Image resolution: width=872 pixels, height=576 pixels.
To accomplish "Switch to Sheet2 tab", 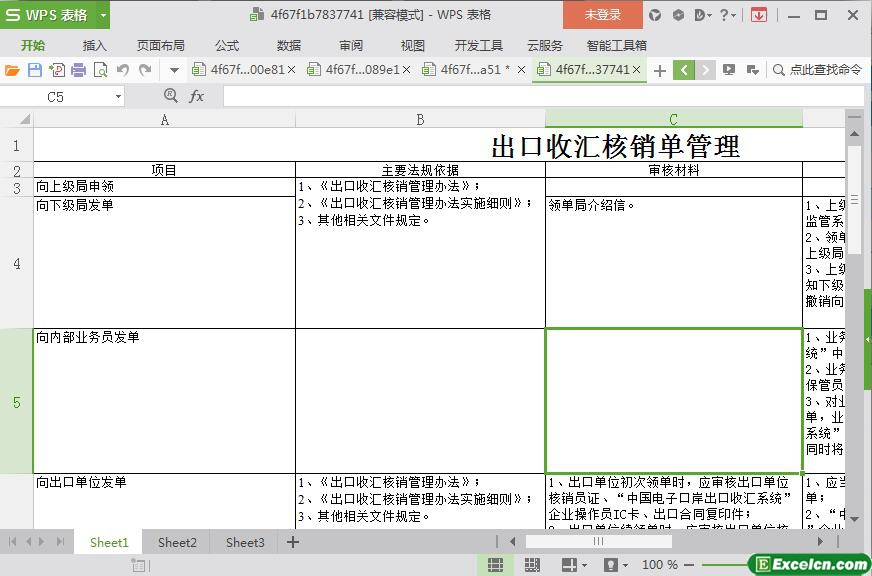I will [177, 542].
